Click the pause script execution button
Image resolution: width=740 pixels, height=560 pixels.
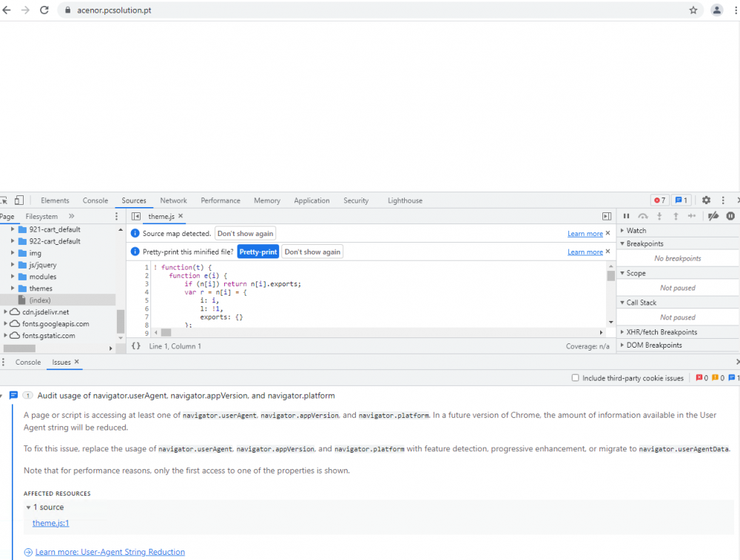click(626, 216)
